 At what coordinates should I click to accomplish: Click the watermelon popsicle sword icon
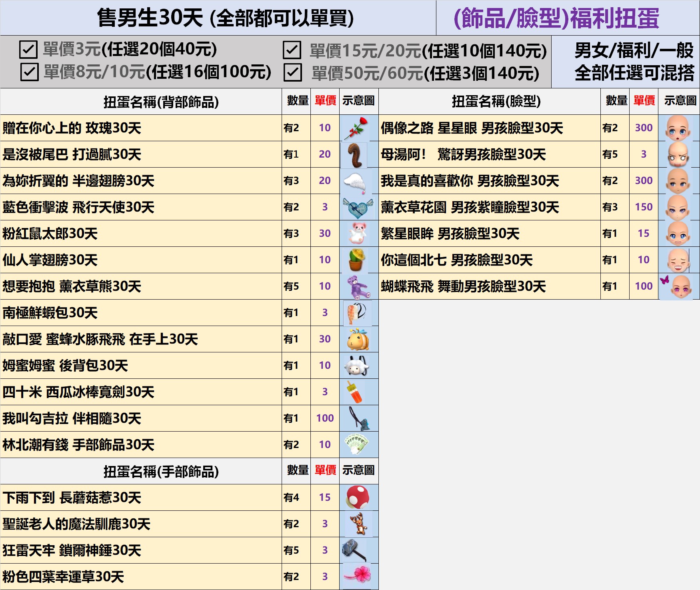[x=354, y=392]
